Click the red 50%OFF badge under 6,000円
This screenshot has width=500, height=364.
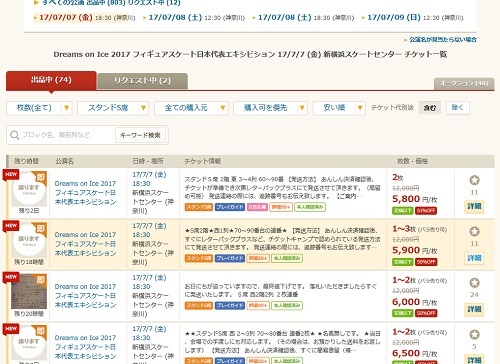(426, 313)
